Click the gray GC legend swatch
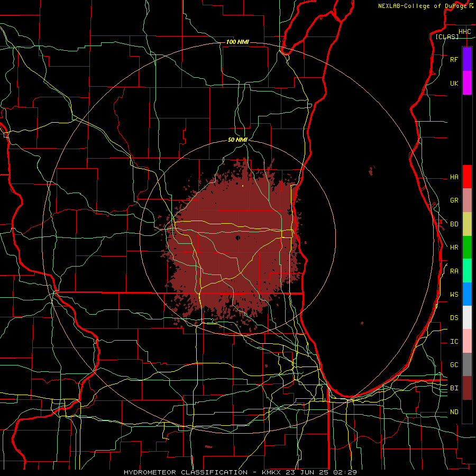This screenshot has height=476, width=476. [x=467, y=364]
